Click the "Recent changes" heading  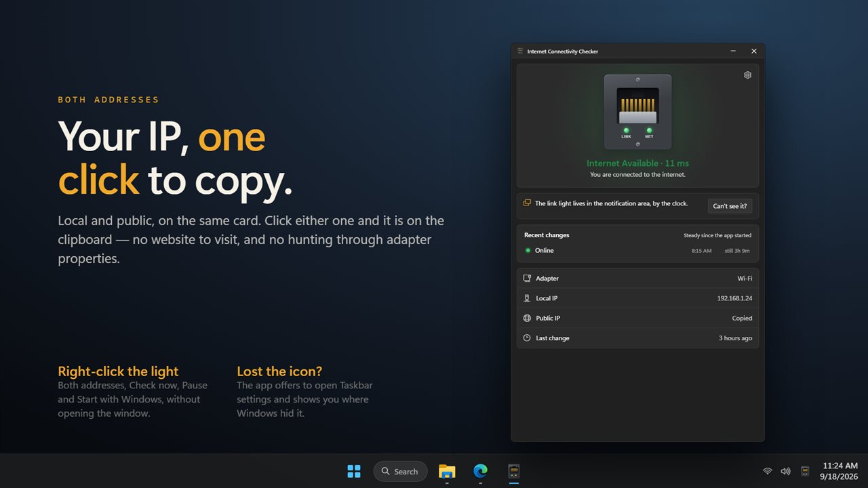547,235
